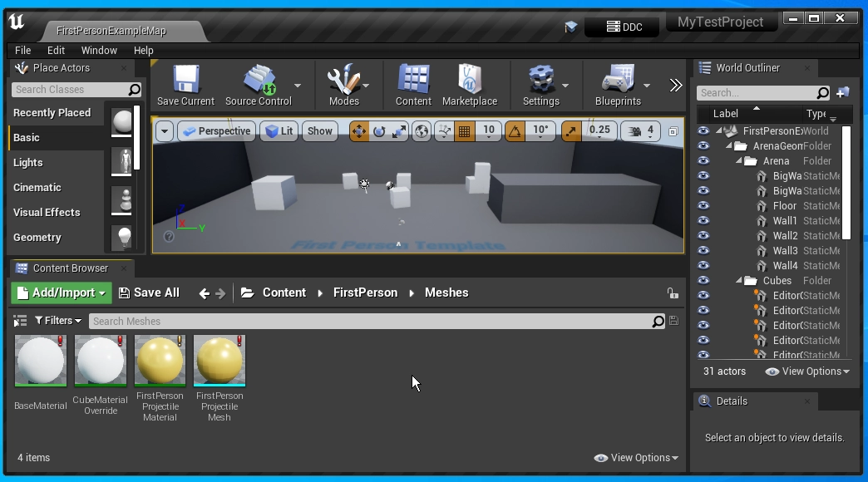868x482 pixels.
Task: Open the rotation snap 10° dropdown
Action: [540, 130]
